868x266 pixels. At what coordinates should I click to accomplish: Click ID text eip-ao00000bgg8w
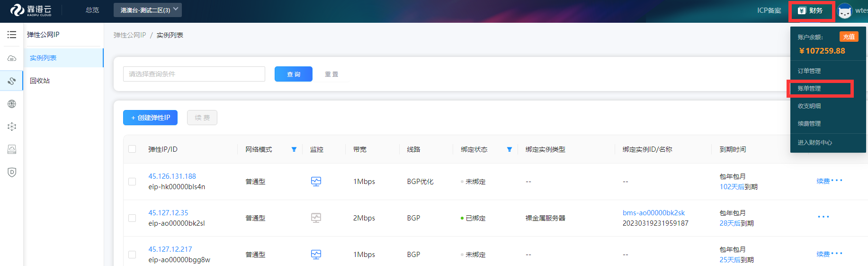click(x=179, y=260)
